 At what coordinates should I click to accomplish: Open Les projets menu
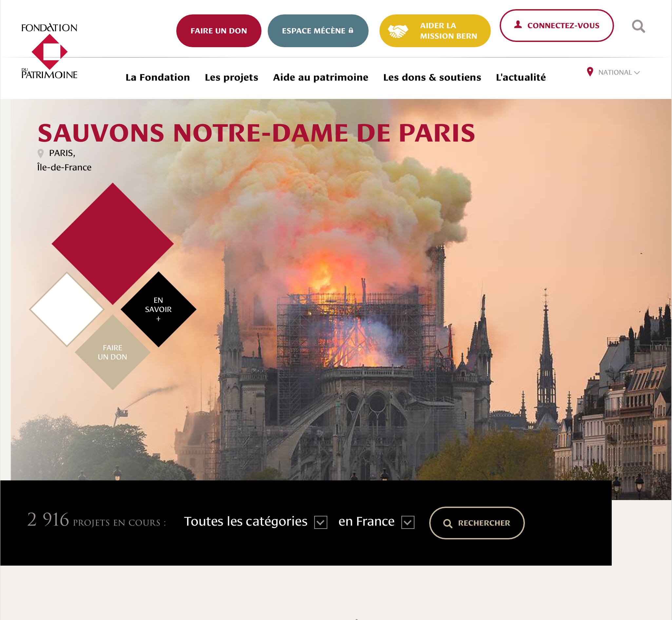[x=232, y=77]
